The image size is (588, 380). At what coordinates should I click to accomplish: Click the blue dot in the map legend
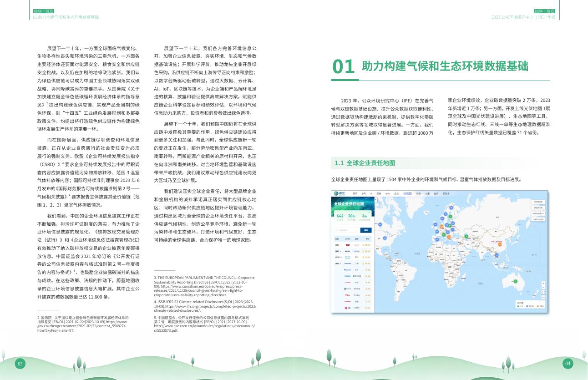(x=527, y=306)
